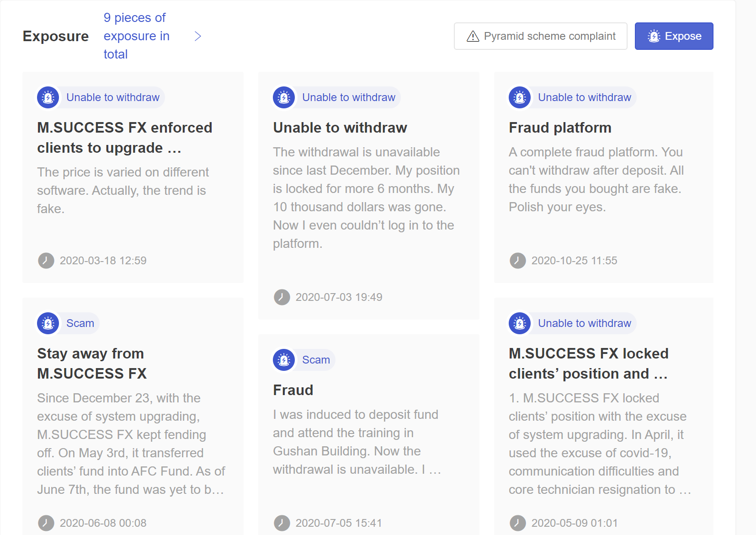
Task: Click siren icon on 'Fraud platform' card
Action: [520, 97]
